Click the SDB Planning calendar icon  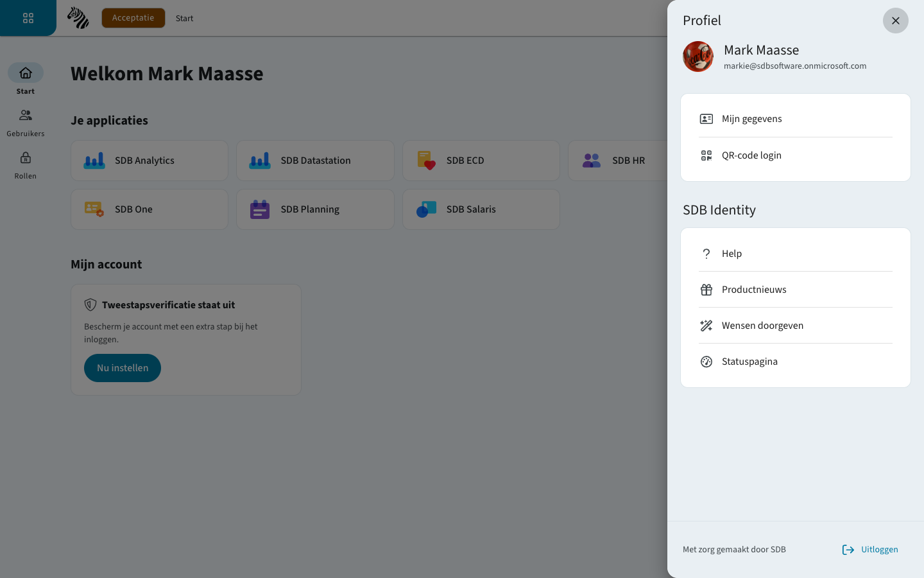[x=260, y=209]
